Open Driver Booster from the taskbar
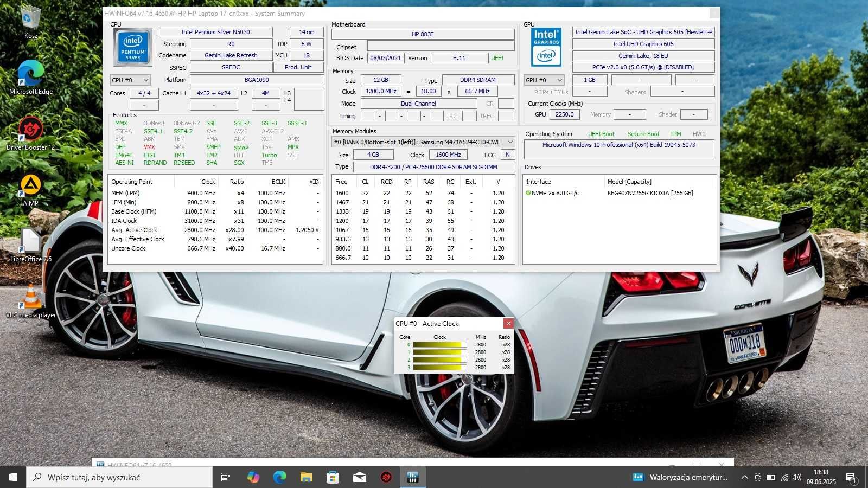The width and height of the screenshot is (868, 488). click(x=386, y=477)
